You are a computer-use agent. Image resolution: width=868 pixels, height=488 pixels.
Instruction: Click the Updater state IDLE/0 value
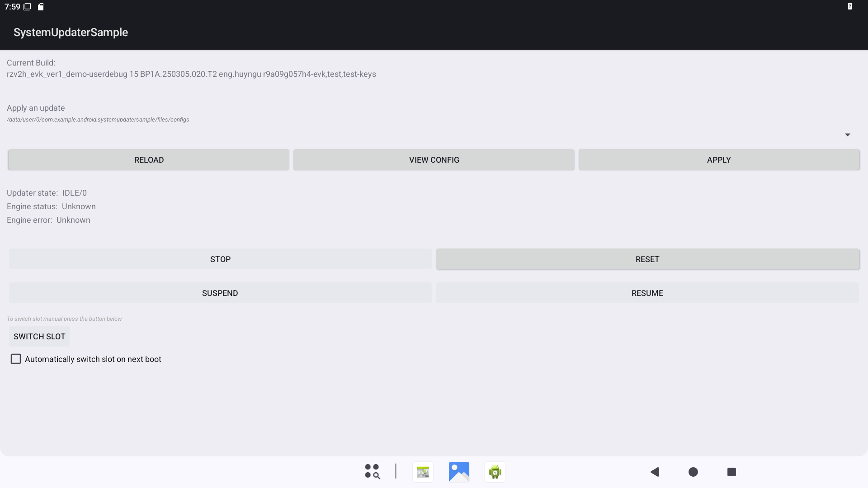[x=75, y=193]
